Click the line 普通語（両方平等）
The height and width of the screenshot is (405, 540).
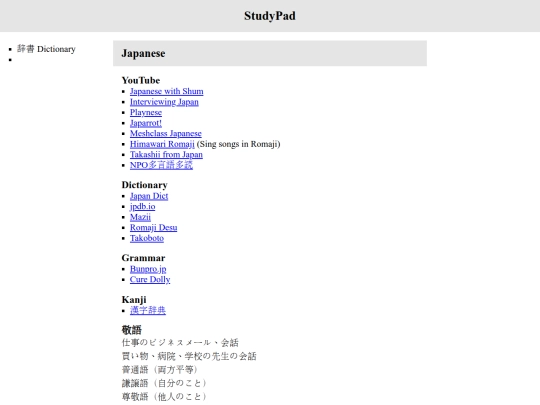[160, 370]
